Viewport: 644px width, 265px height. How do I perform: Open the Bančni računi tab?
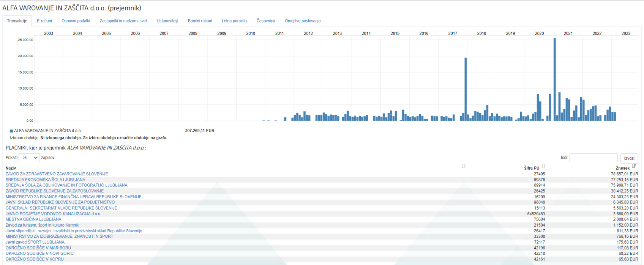coord(200,21)
